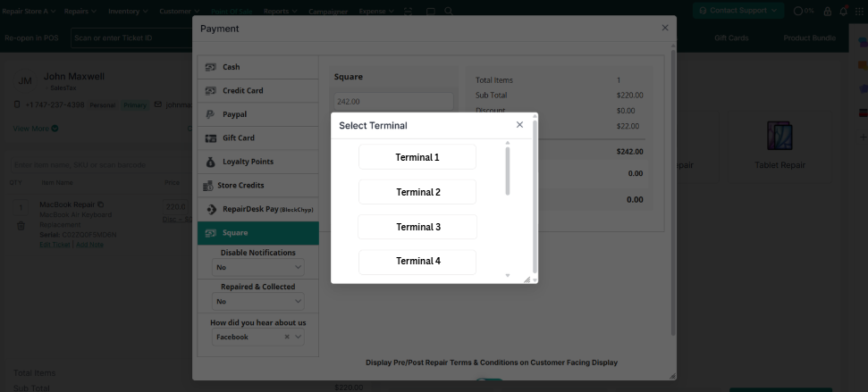The height and width of the screenshot is (392, 868).
Task: Open the Repair Store A switcher
Action: (x=29, y=11)
